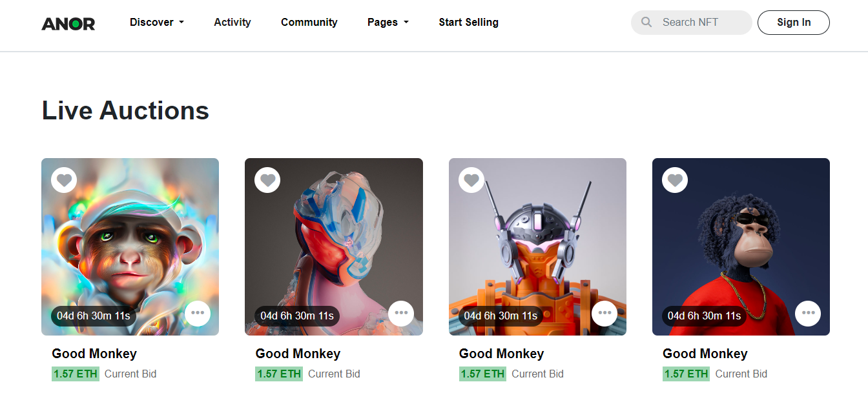Click the search magnifier icon

(x=646, y=23)
